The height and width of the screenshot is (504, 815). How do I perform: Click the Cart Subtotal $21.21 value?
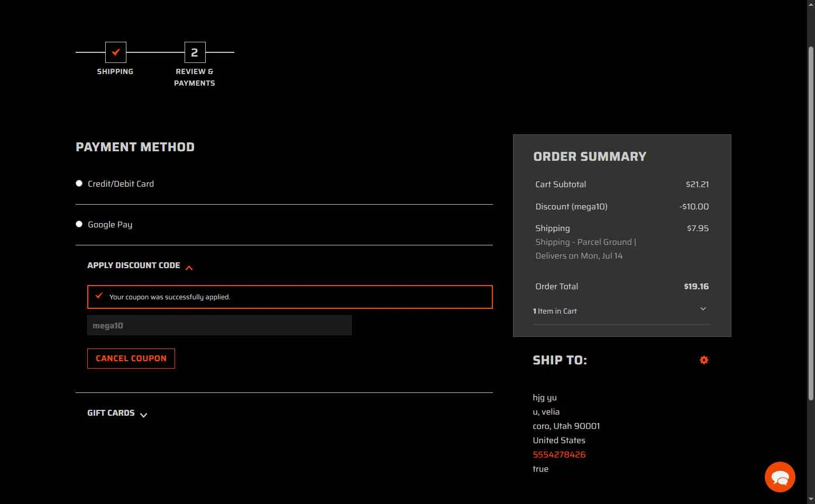coord(697,185)
